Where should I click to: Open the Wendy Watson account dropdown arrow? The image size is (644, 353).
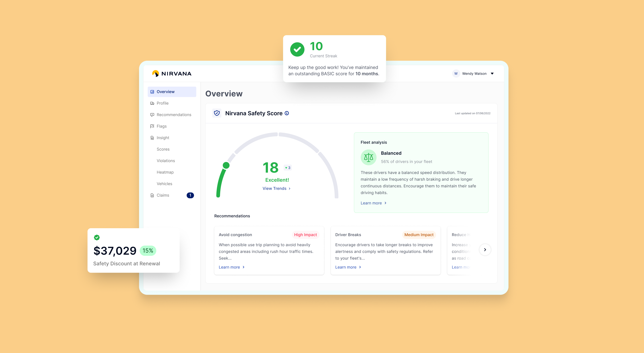click(x=492, y=73)
